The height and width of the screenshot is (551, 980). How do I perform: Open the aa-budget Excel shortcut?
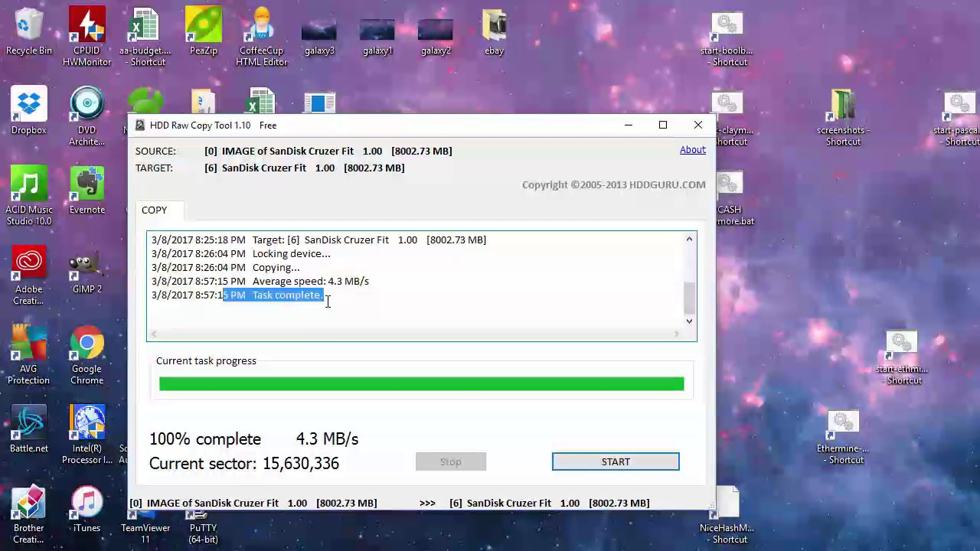point(145,36)
